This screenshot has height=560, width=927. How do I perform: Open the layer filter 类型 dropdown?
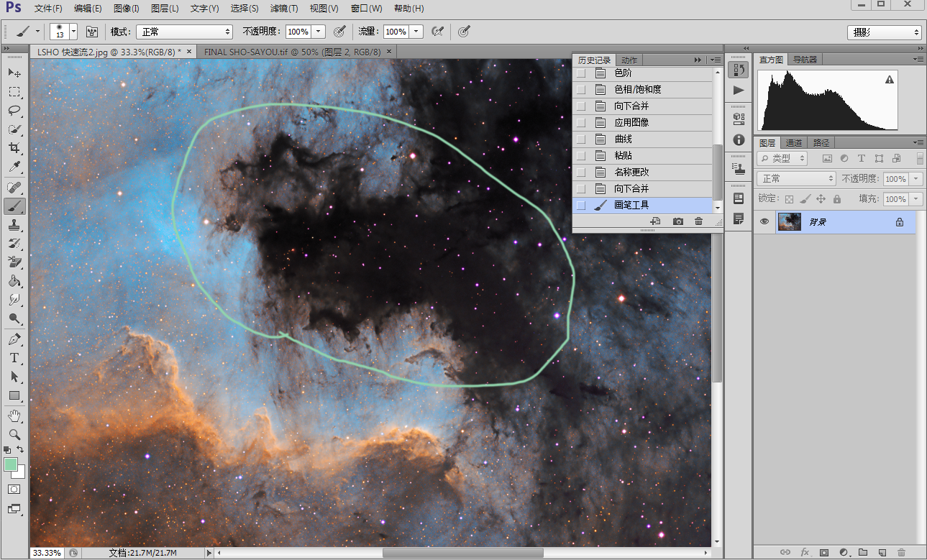782,158
